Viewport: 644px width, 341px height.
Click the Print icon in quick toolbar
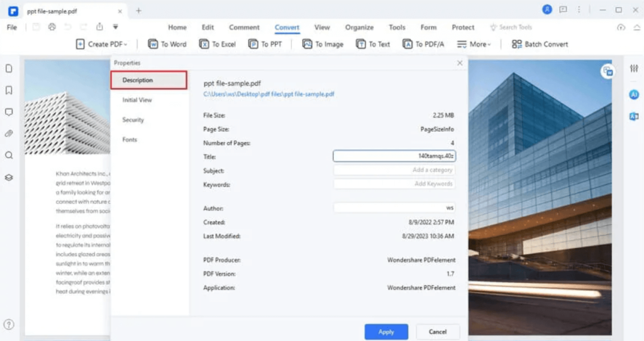[x=52, y=27]
